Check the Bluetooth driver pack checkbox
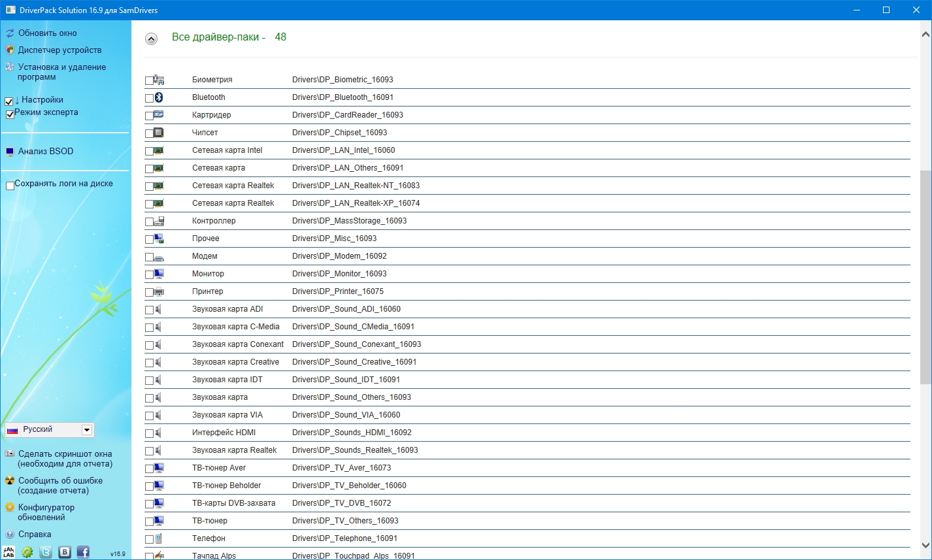The image size is (932, 560). [x=149, y=98]
